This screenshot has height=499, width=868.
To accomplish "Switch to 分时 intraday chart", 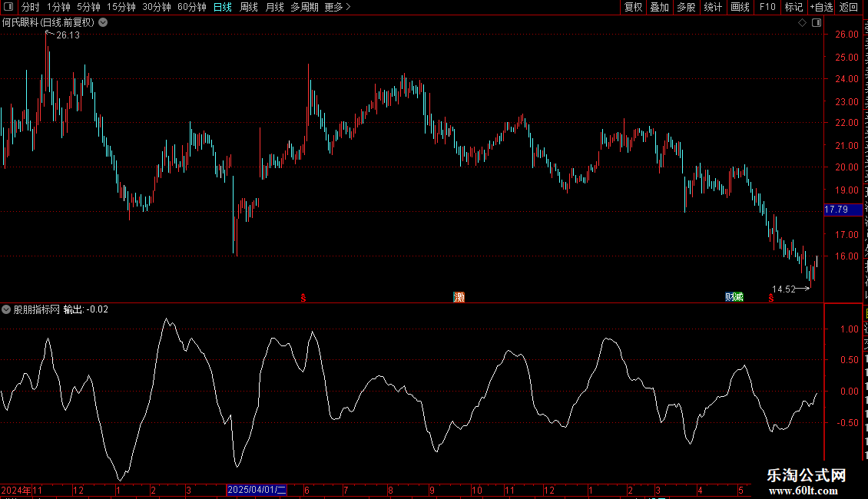I will point(31,7).
